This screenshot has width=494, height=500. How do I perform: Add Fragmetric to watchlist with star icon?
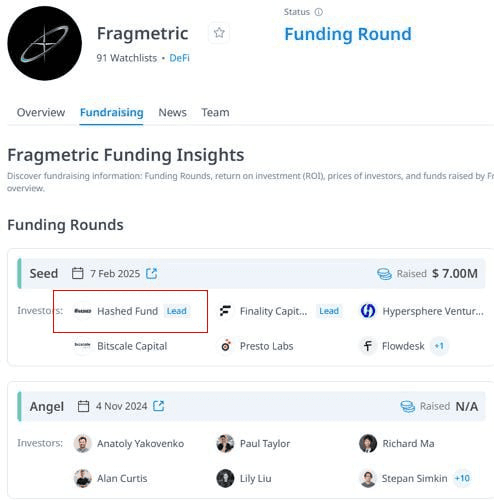219,33
